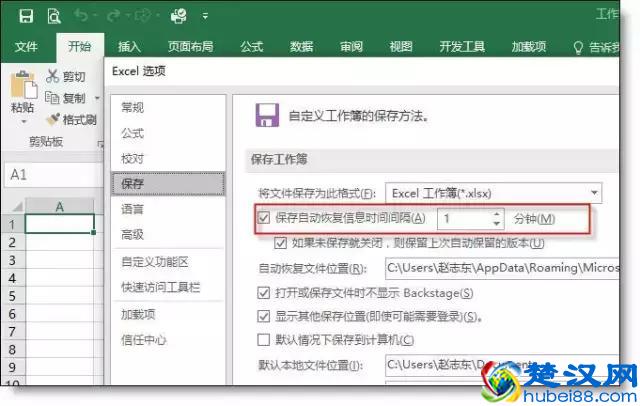Open 常规 category in Excel Options

168,108
